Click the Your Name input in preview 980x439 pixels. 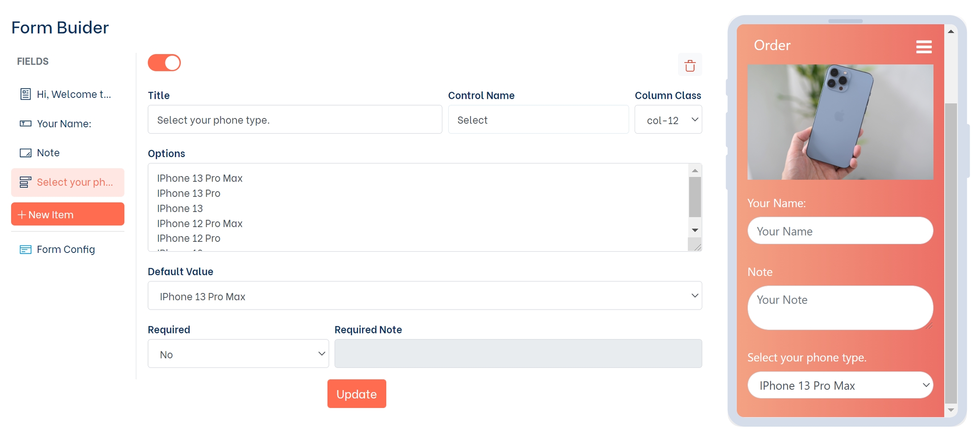840,231
